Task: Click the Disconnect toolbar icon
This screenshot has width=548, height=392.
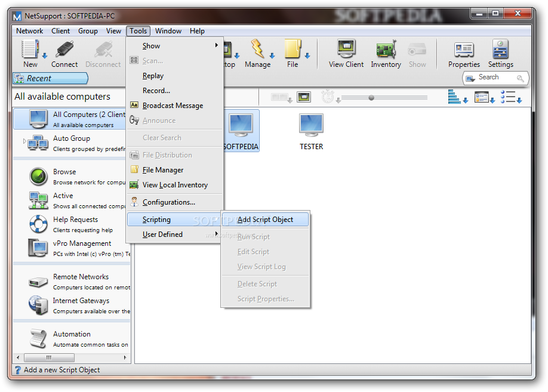Action: (x=103, y=49)
